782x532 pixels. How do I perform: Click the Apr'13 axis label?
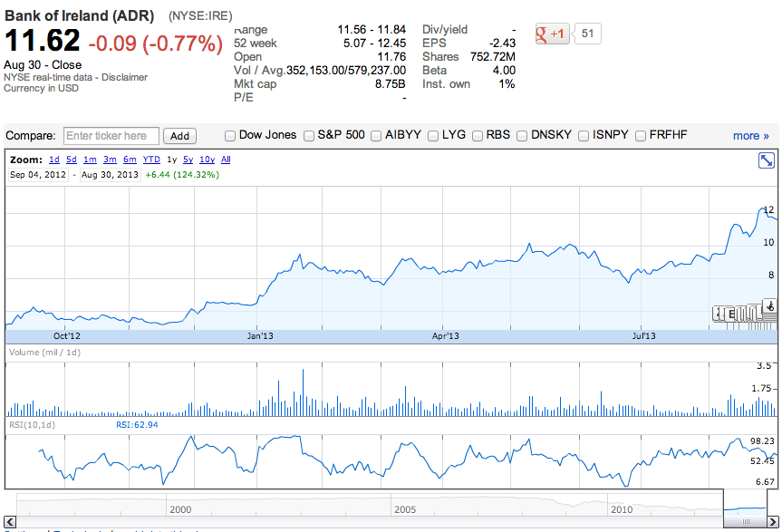coord(445,336)
